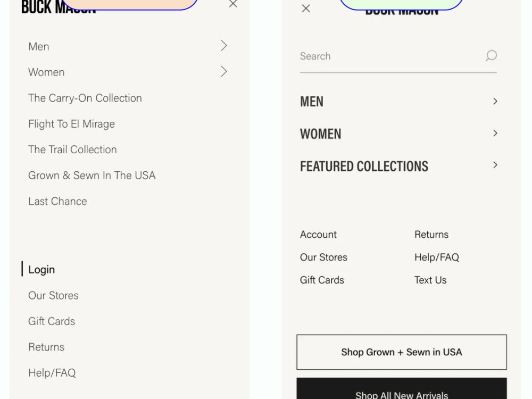
Task: Click Shop All New Arrivals button
Action: pos(402,389)
